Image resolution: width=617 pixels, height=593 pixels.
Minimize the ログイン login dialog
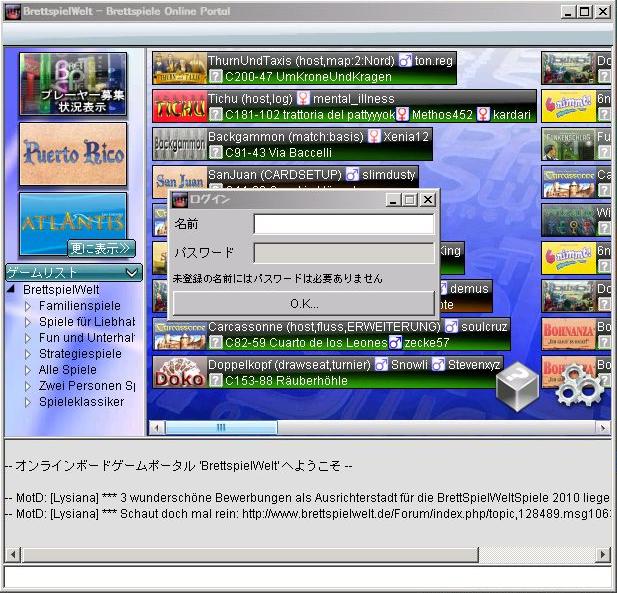392,200
